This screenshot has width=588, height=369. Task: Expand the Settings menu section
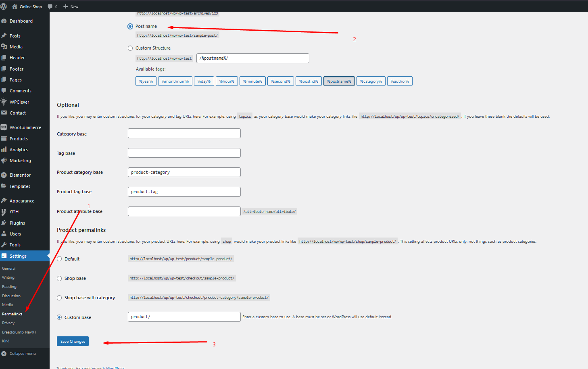pyautogui.click(x=18, y=256)
